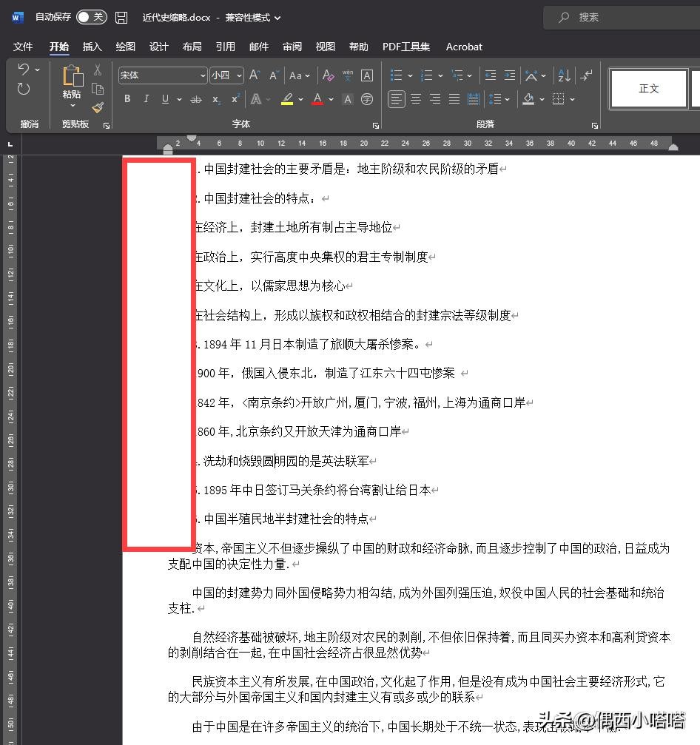Click the Copy icon
The height and width of the screenshot is (745, 700).
tap(98, 89)
